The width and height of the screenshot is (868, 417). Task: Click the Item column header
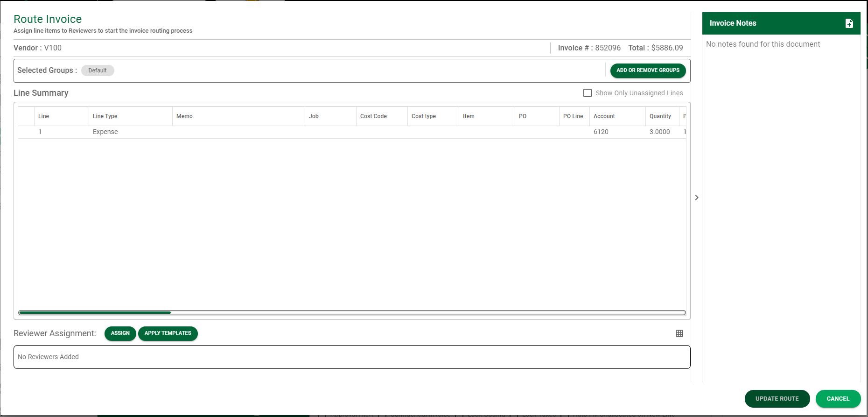487,116
